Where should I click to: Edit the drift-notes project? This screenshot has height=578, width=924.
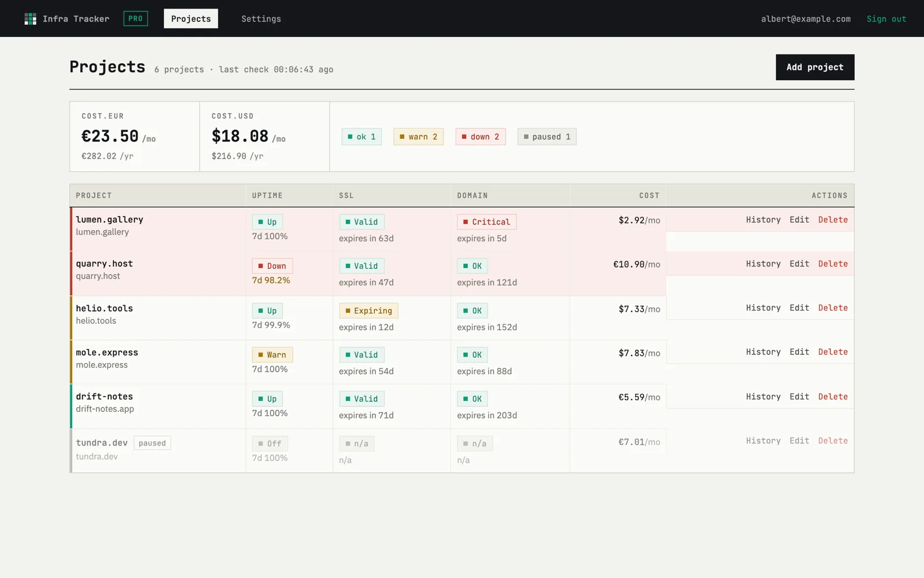(x=799, y=397)
